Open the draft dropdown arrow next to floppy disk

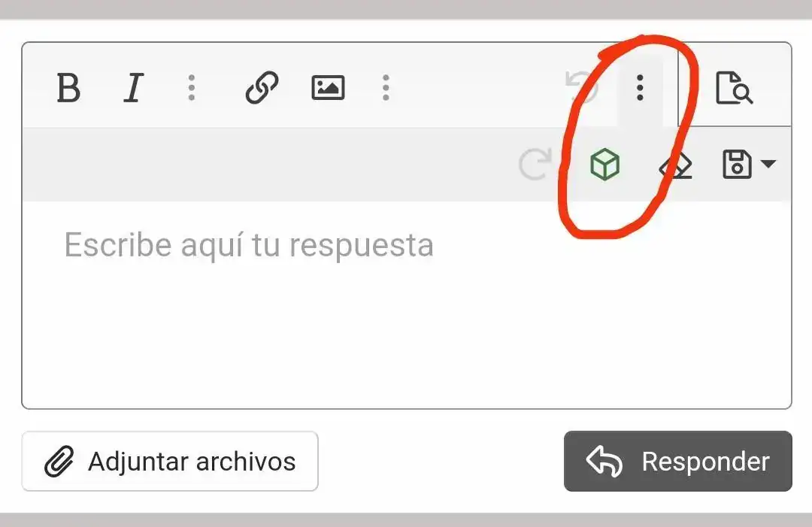point(768,164)
